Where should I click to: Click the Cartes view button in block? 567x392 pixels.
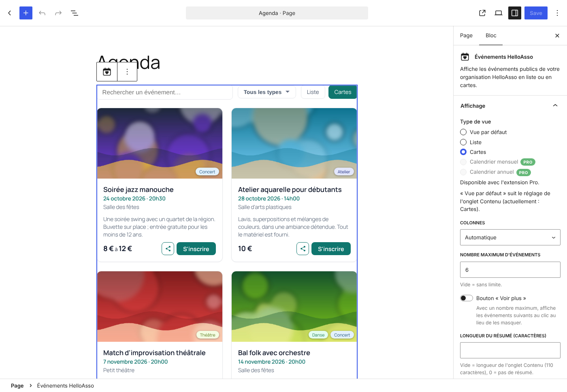[x=343, y=92]
